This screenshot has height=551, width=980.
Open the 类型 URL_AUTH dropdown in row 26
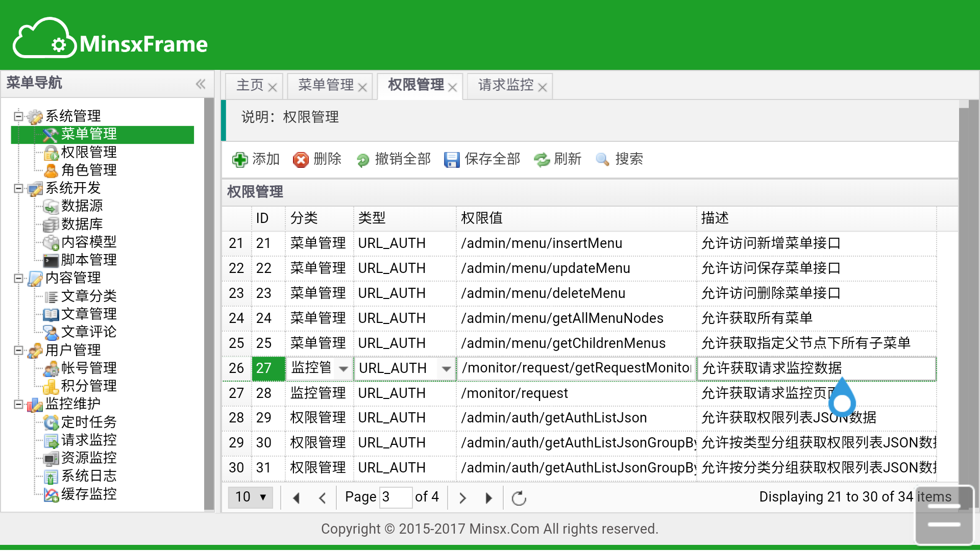[x=447, y=369]
